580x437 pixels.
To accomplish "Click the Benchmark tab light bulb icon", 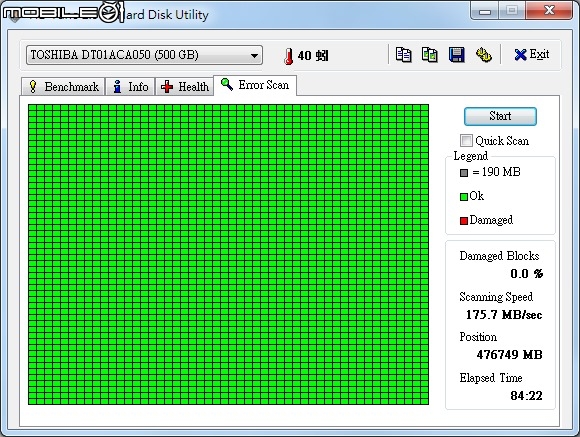I will [x=33, y=87].
